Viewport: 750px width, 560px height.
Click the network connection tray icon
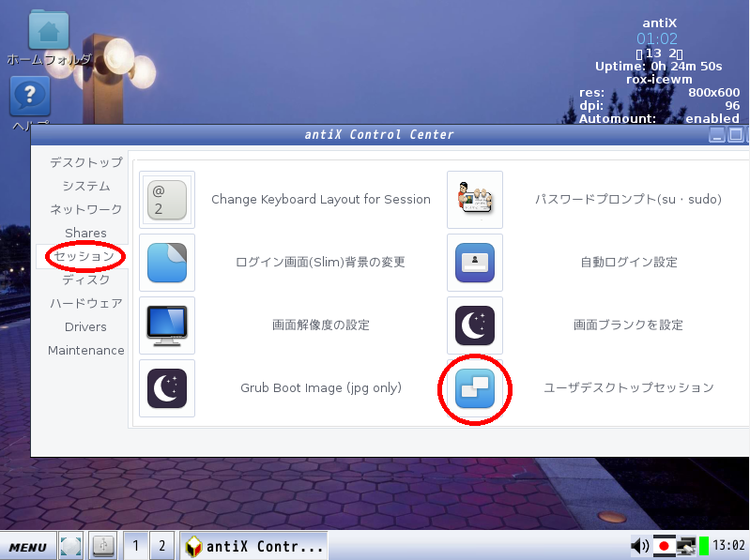(x=686, y=546)
